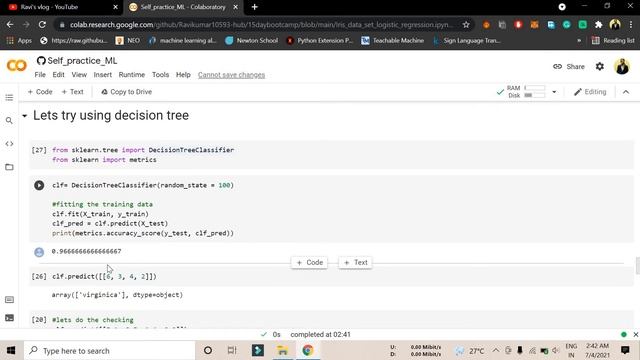Screen dimensions: 640x360
Task: Dismiss the bottom status bar with X
Action: [x=636, y=334]
